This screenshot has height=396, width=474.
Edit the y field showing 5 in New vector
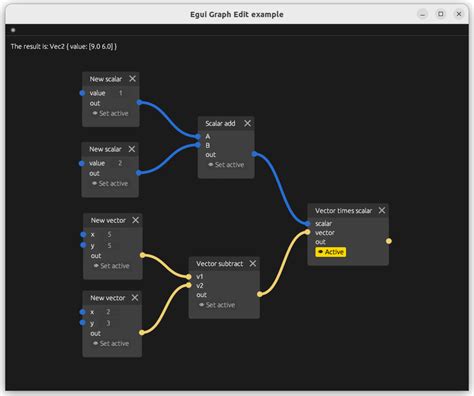(x=109, y=245)
